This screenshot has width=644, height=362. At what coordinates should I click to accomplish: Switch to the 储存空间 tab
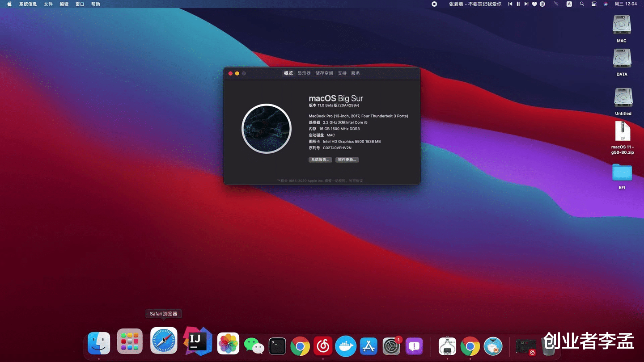324,73
